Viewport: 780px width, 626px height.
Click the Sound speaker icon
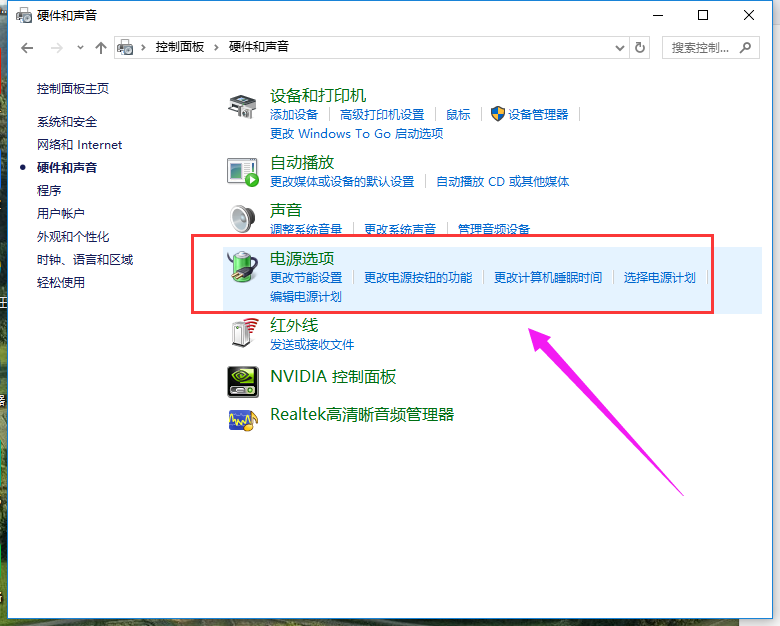(243, 218)
